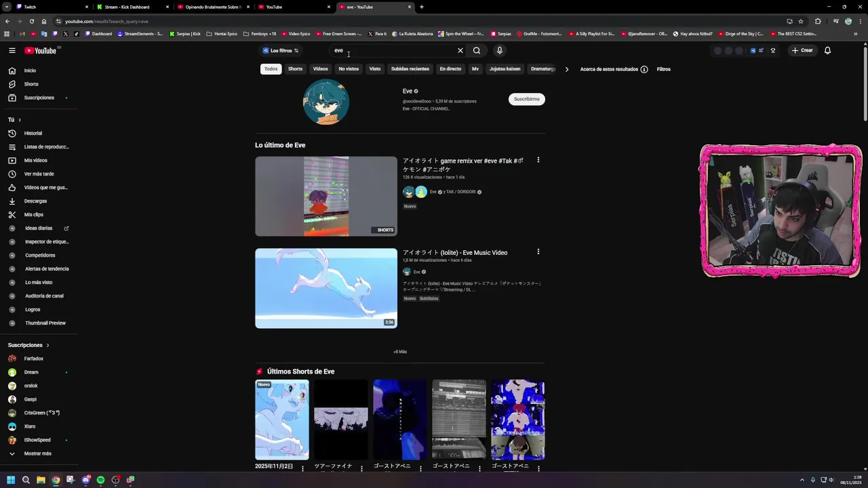This screenshot has width=868, height=488.
Task: Switch to Stream - Kick Dashboard tab
Action: pos(132,7)
